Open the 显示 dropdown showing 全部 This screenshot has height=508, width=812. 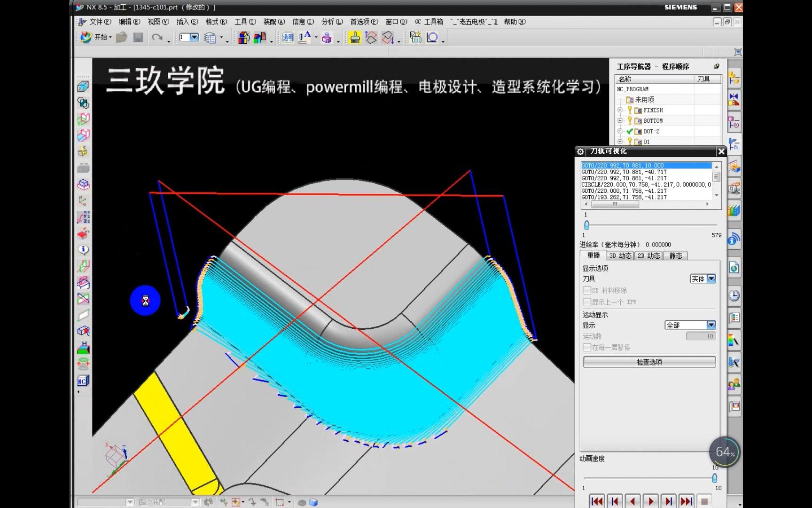(690, 325)
